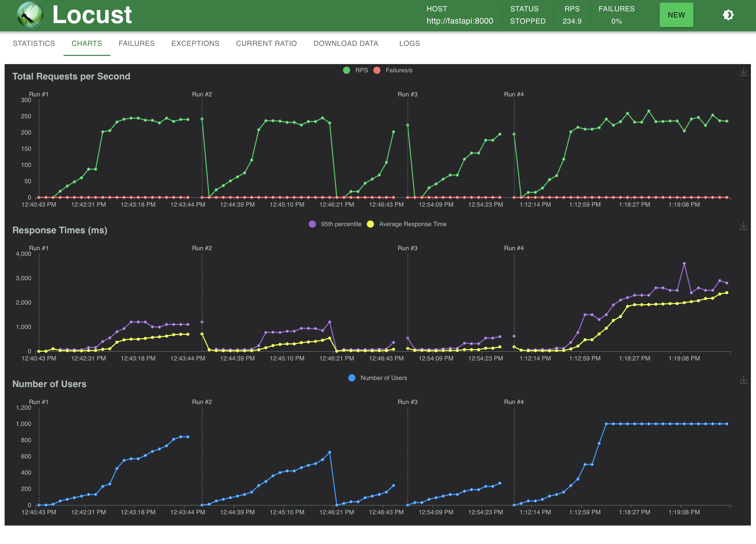756x544 pixels.
Task: Open the Statistics tab
Action: point(34,43)
